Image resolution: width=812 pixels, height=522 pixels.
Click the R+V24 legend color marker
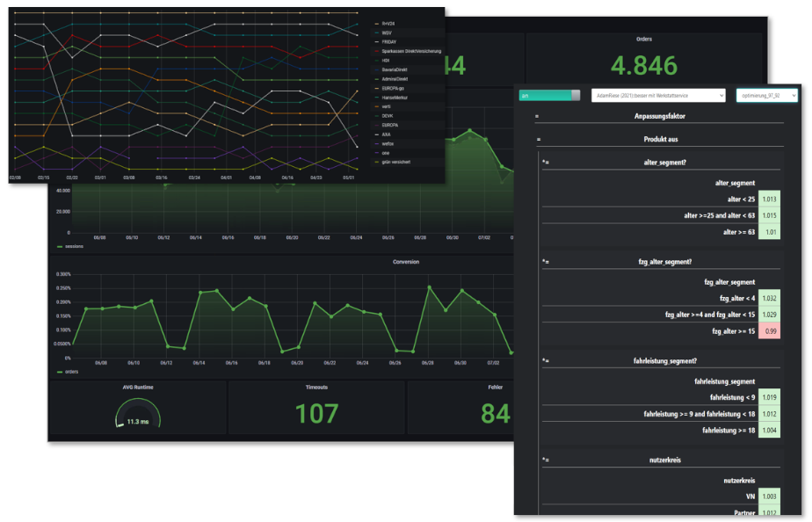pos(376,24)
